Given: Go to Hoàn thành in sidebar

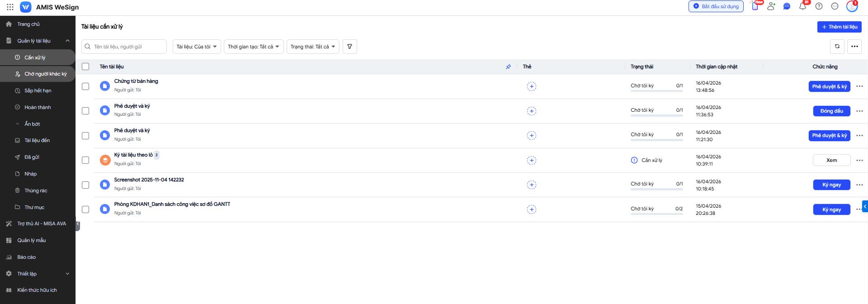Looking at the screenshot, I should coord(38,107).
